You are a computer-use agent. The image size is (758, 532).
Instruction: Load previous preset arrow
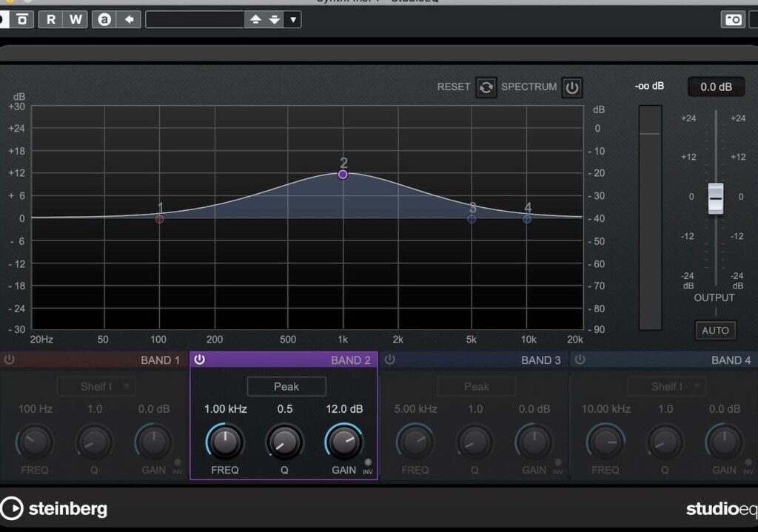point(255,19)
